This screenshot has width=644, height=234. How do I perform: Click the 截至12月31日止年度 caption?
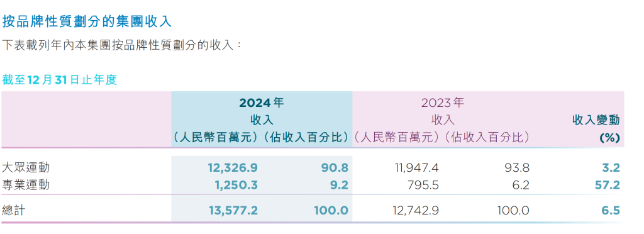[60, 79]
